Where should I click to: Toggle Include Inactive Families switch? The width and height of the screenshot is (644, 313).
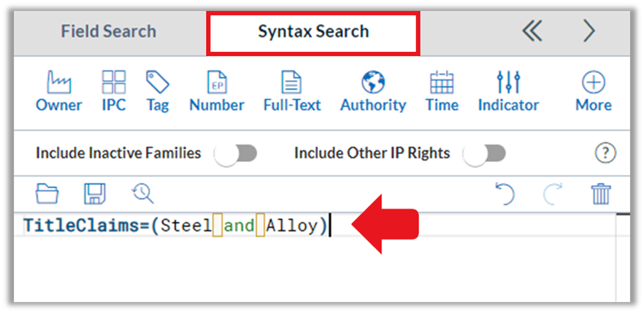[x=236, y=154]
